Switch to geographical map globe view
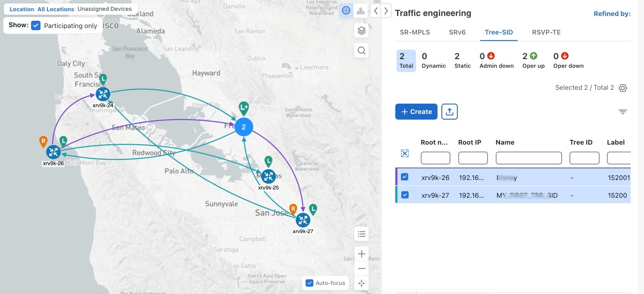This screenshot has height=294, width=644. tap(346, 11)
